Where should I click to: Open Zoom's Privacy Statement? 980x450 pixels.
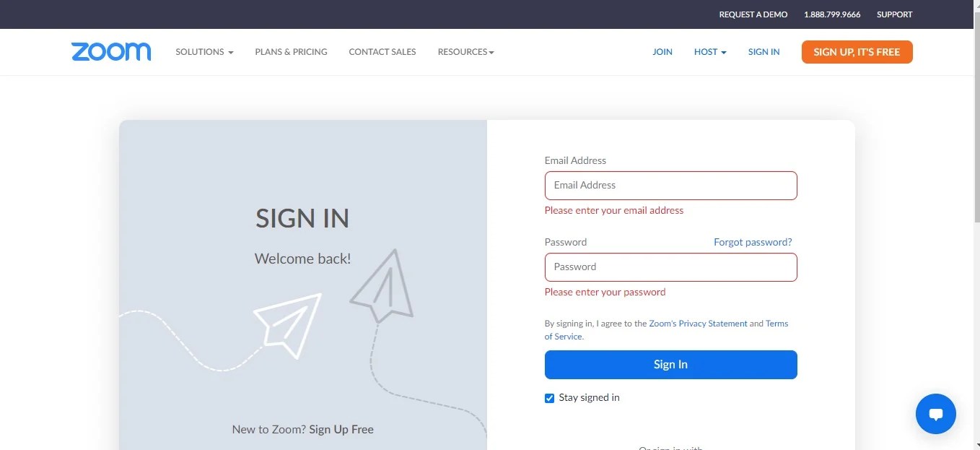point(698,323)
